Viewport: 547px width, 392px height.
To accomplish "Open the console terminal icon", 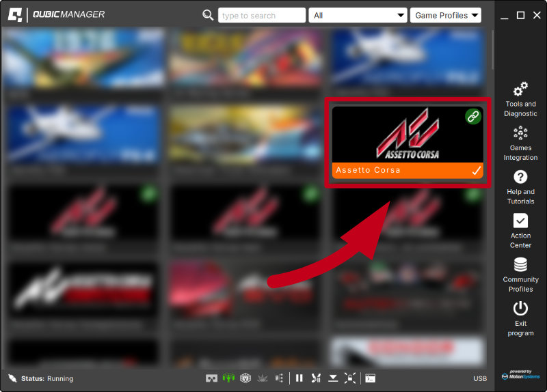I will (370, 378).
